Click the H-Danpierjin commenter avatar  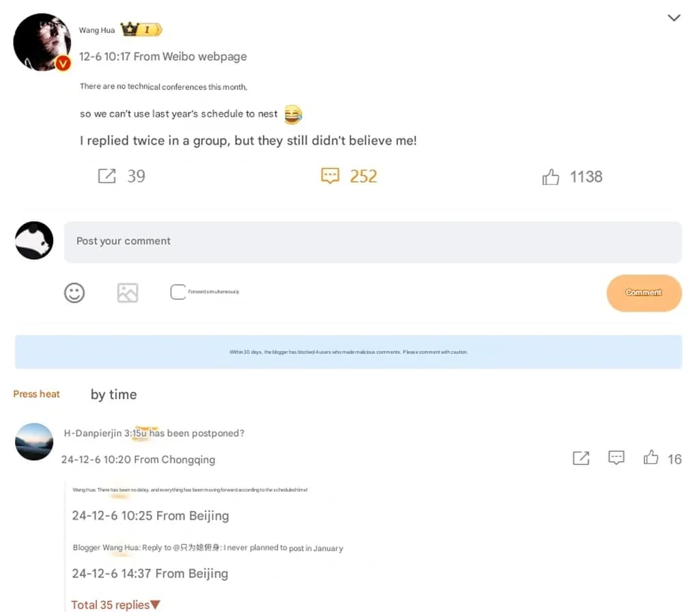tap(34, 442)
